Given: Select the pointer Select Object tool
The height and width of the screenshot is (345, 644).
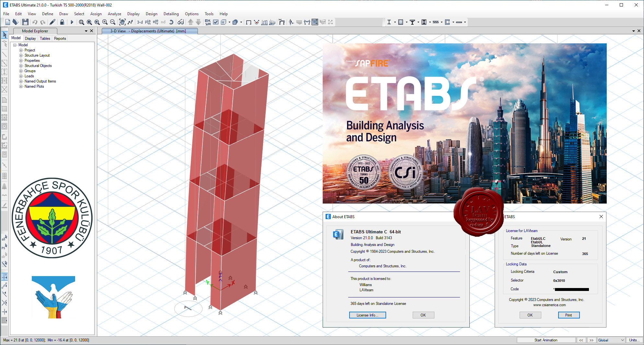Looking at the screenshot, I should (x=5, y=35).
